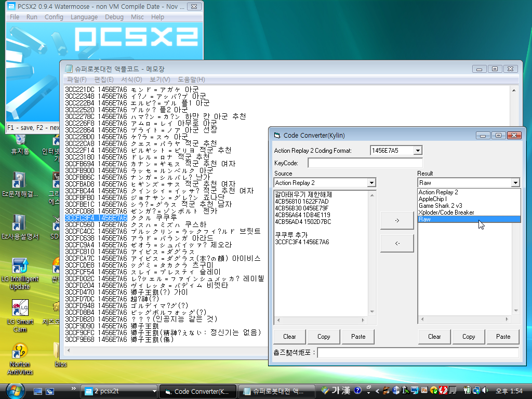Click the -> convert button

397,220
